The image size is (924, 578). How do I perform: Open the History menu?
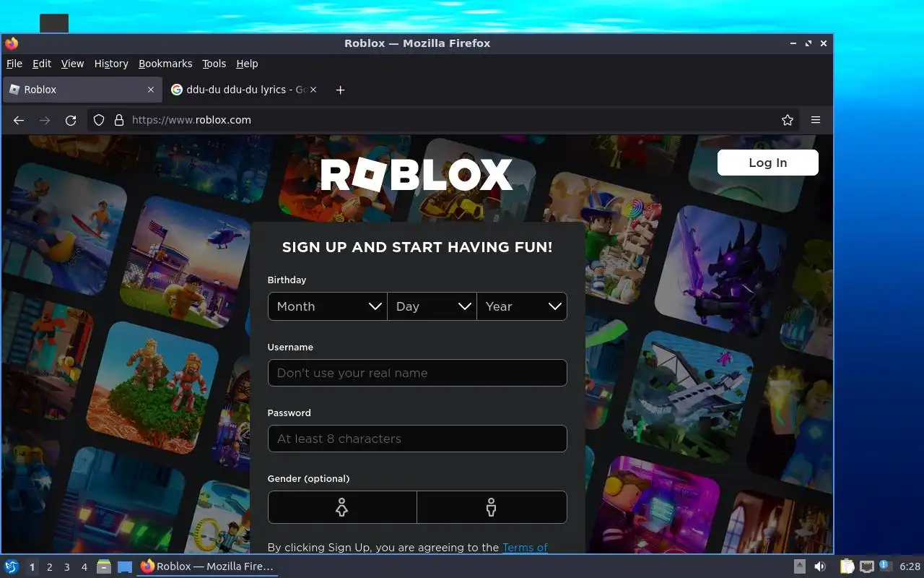[111, 64]
